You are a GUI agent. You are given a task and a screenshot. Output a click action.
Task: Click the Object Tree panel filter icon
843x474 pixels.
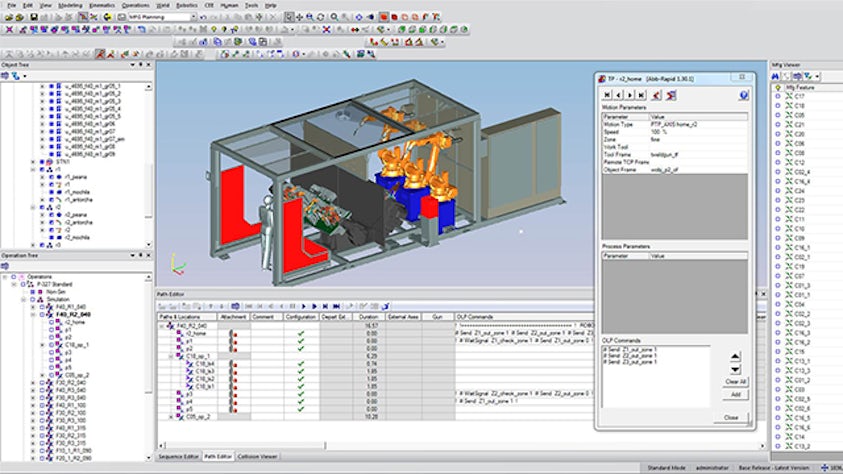(x=16, y=76)
